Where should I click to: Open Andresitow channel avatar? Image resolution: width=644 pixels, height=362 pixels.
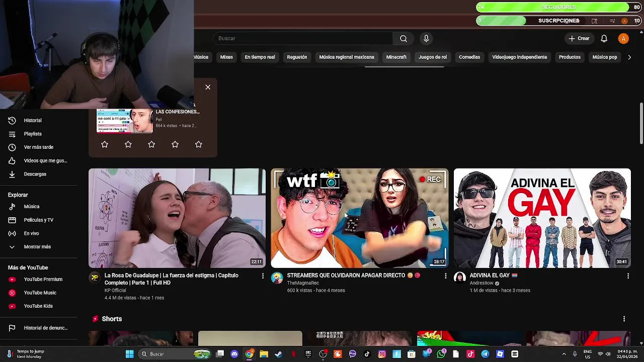[460, 278]
